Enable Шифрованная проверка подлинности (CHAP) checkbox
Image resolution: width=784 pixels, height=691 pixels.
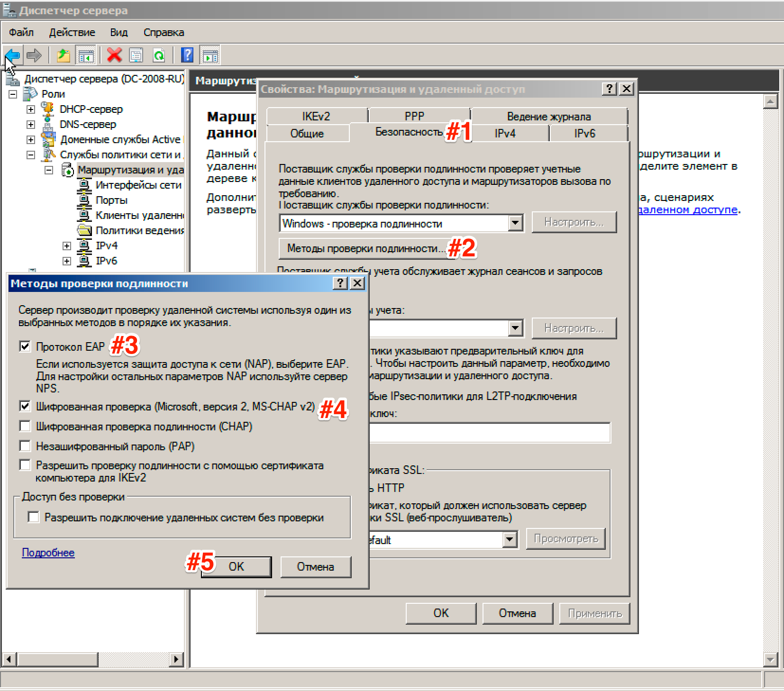click(25, 426)
